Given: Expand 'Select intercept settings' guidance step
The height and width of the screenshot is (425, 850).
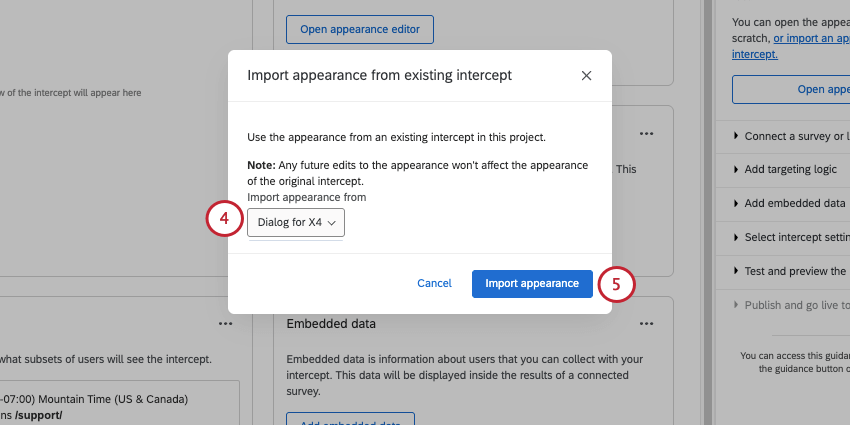Looking at the screenshot, I should tap(790, 238).
